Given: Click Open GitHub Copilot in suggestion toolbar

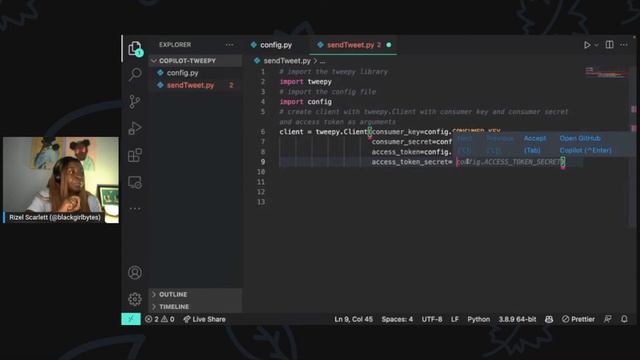Looking at the screenshot, I should (585, 144).
